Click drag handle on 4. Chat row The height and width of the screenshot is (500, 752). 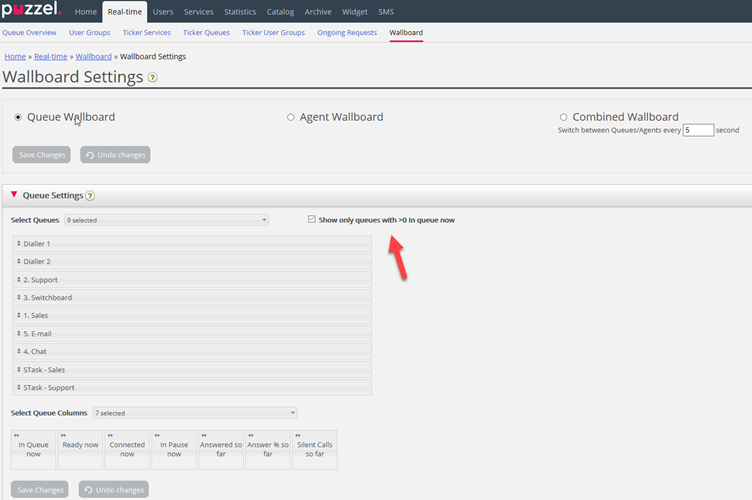(x=19, y=352)
